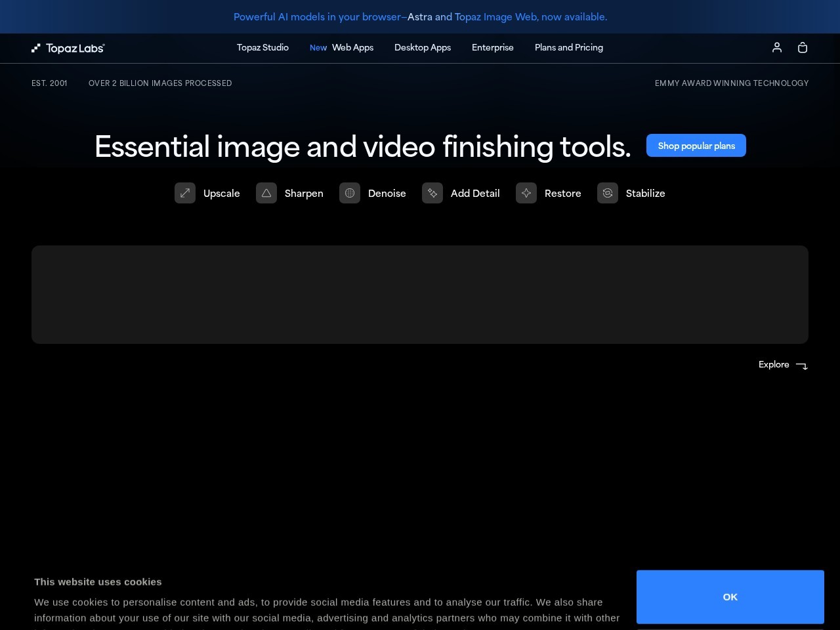The height and width of the screenshot is (630, 840).
Task: Open the Topaz Studio menu
Action: (262, 47)
